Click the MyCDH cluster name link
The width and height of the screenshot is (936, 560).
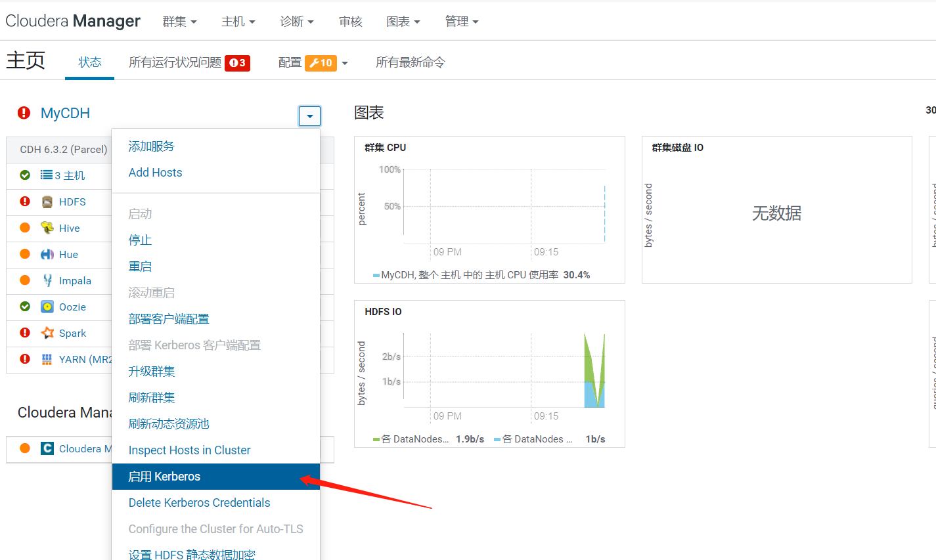tap(65, 113)
